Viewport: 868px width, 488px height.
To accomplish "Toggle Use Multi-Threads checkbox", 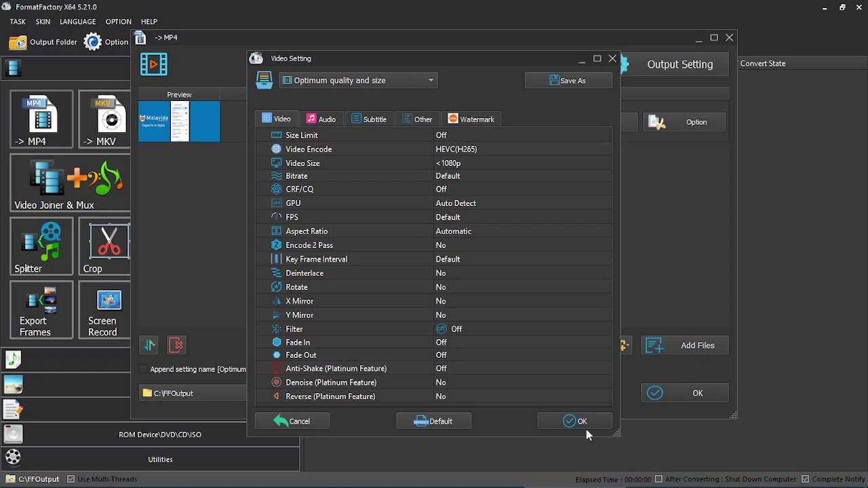I will click(x=71, y=479).
